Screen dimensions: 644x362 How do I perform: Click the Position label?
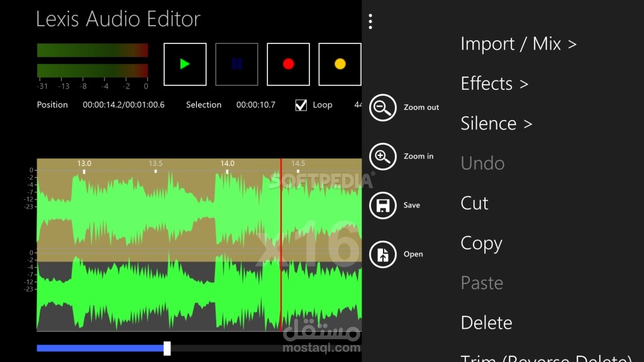coord(52,105)
